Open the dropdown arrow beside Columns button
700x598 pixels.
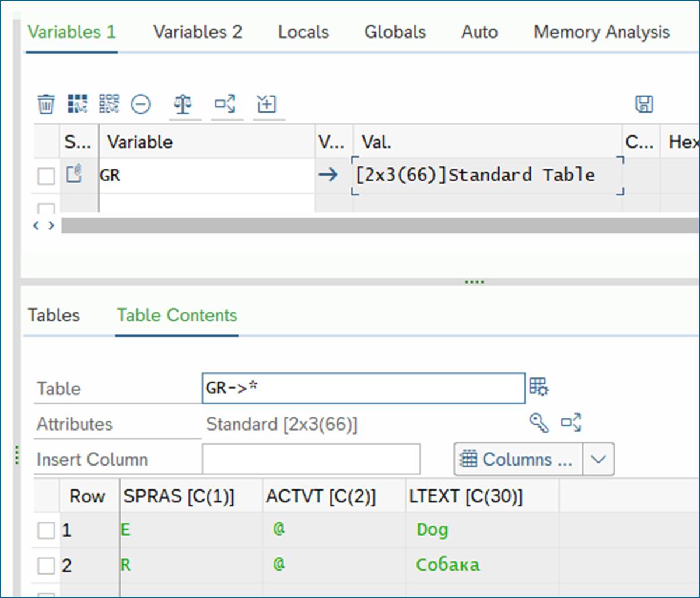click(598, 459)
